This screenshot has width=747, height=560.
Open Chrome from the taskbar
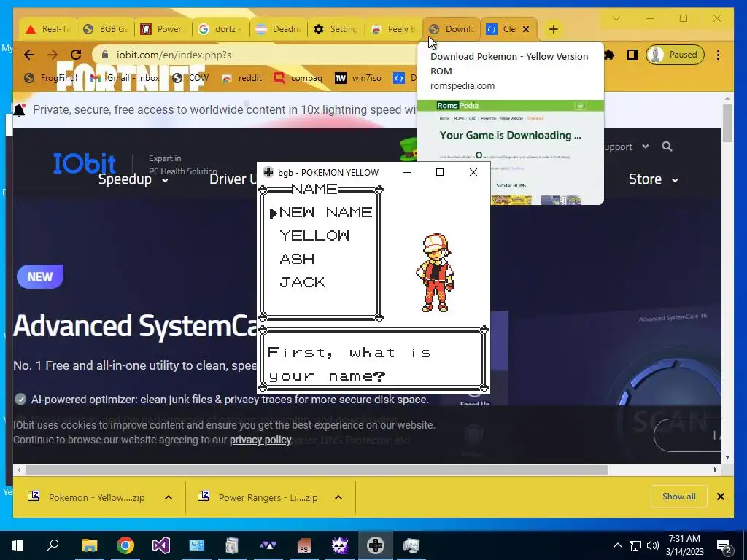(x=125, y=545)
